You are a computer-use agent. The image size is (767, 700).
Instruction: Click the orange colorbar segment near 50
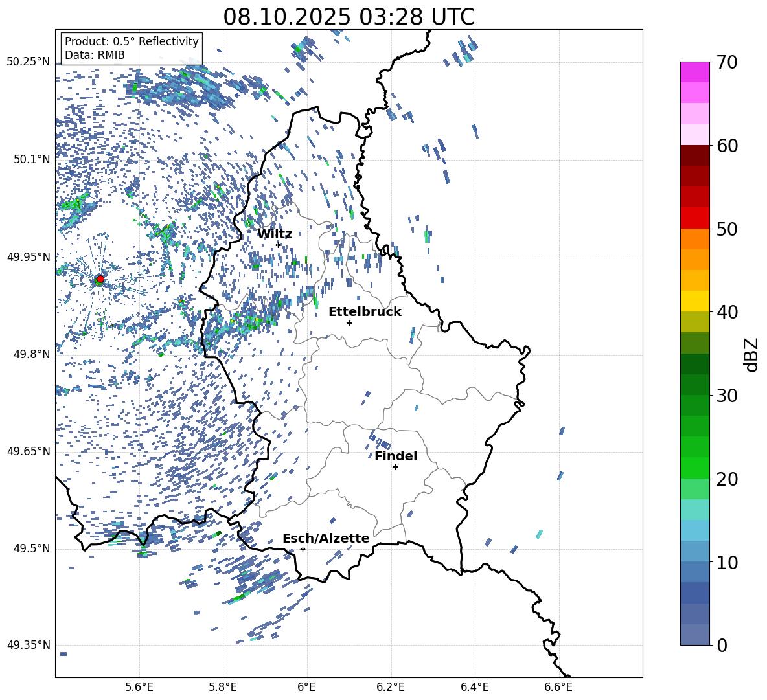coord(694,238)
